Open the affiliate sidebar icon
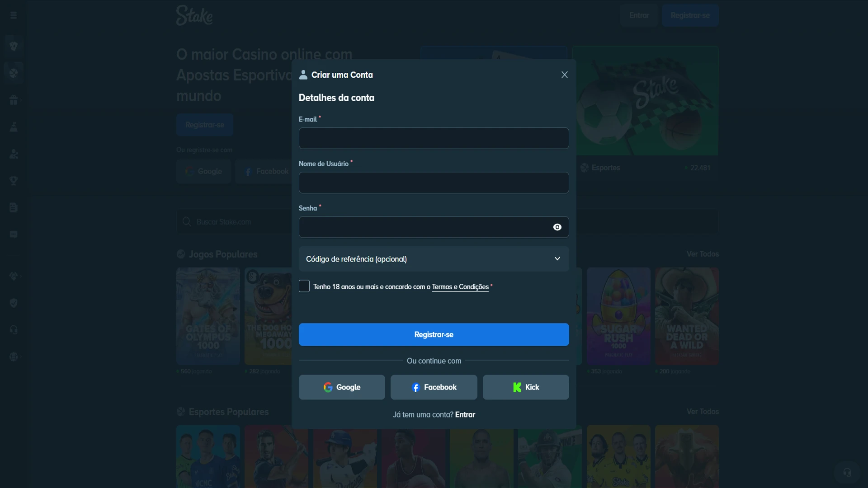The image size is (868, 488). (x=14, y=154)
